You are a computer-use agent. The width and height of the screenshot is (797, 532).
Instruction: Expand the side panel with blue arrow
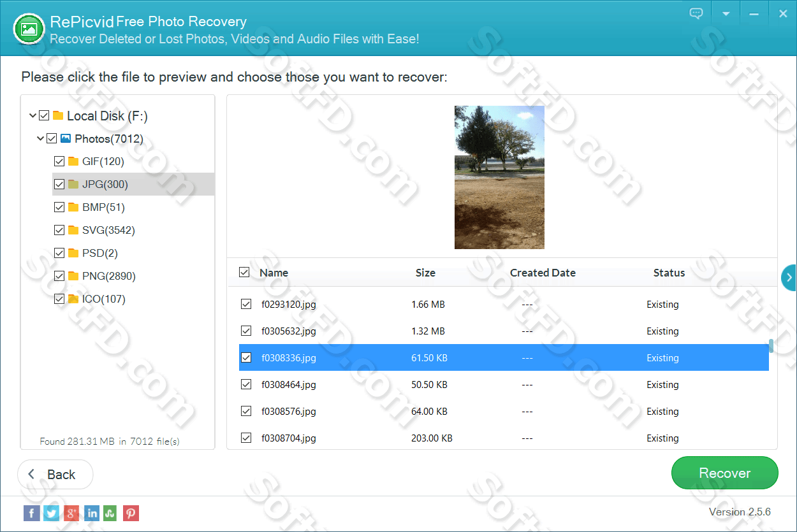(789, 277)
